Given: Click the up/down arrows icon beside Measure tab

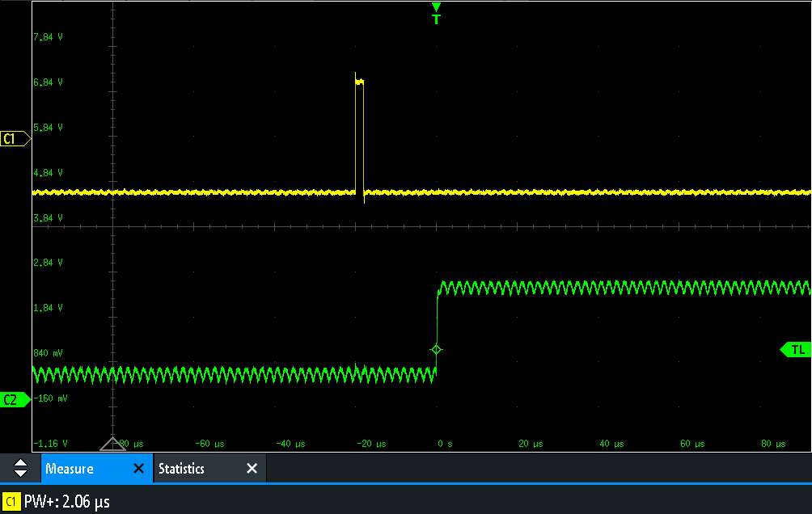Looking at the screenshot, I should point(19,468).
